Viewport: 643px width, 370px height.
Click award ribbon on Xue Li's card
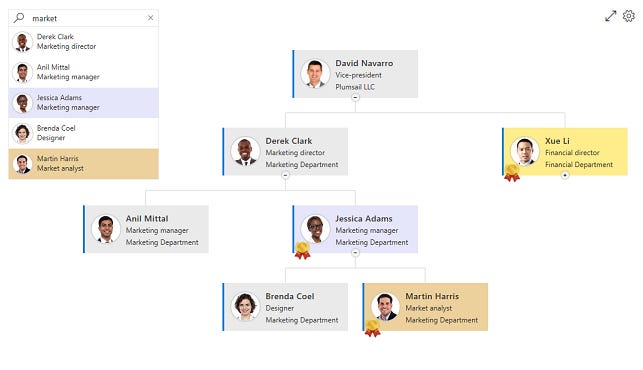(x=512, y=173)
